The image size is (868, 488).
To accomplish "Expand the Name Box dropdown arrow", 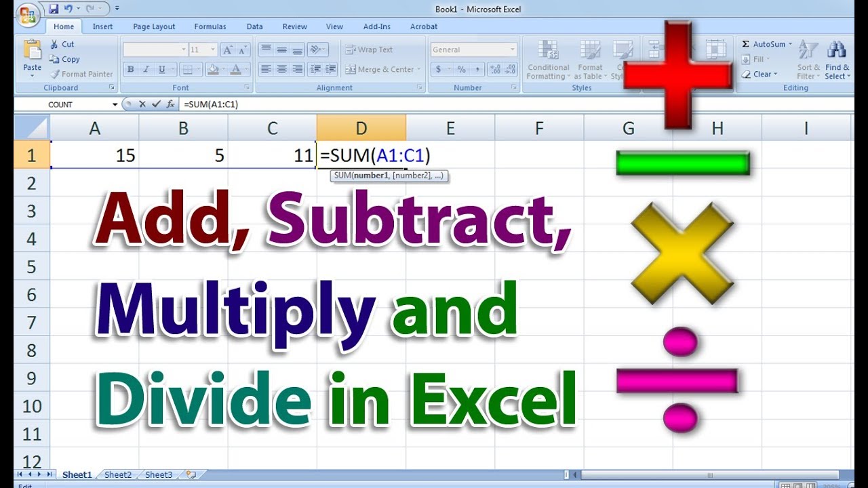I will pos(115,104).
